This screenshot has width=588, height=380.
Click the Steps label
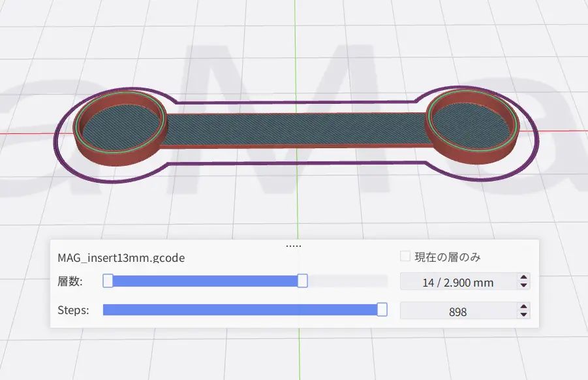[73, 310]
